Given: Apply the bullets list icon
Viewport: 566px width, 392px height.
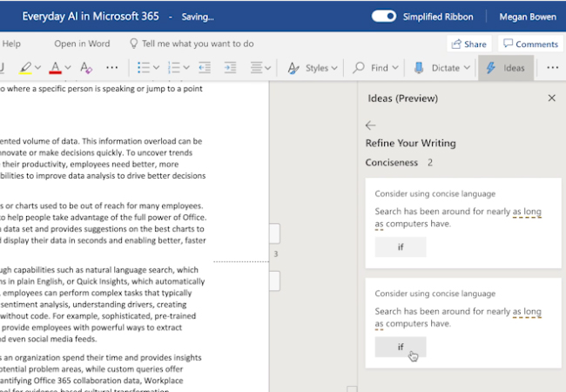Looking at the screenshot, I should [x=144, y=67].
